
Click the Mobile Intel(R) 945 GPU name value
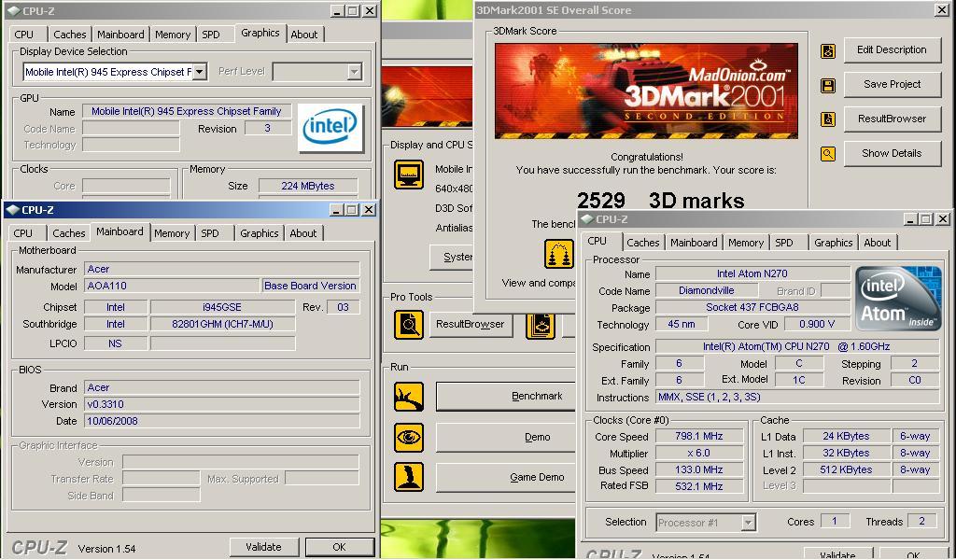tap(187, 111)
